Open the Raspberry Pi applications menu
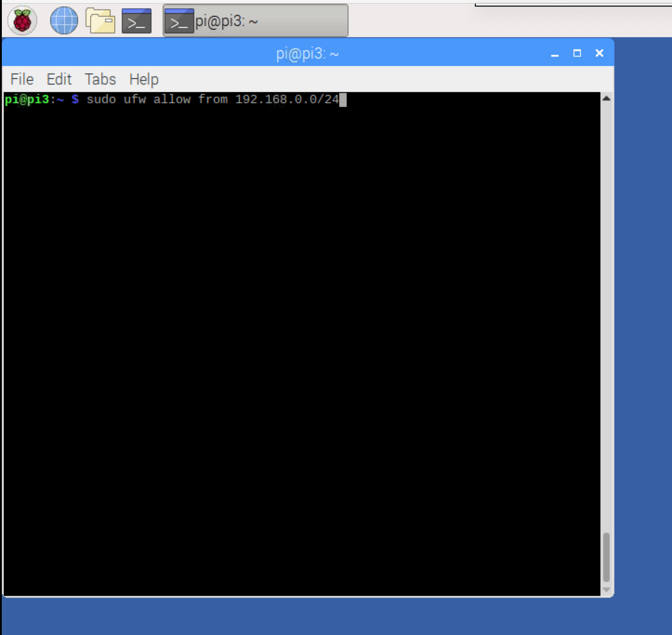 click(20, 20)
